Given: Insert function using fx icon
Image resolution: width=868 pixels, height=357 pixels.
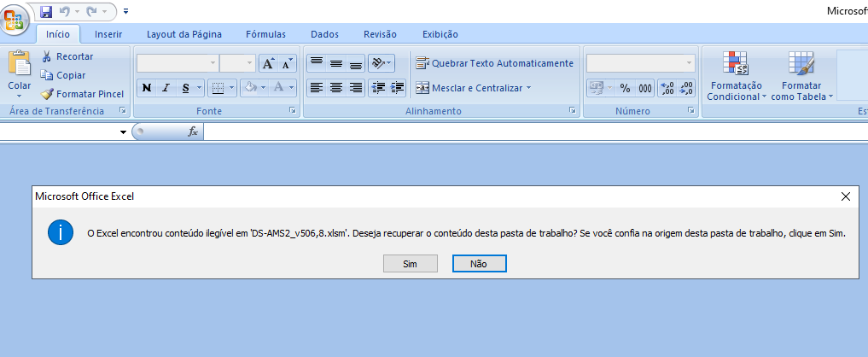Looking at the screenshot, I should [193, 132].
